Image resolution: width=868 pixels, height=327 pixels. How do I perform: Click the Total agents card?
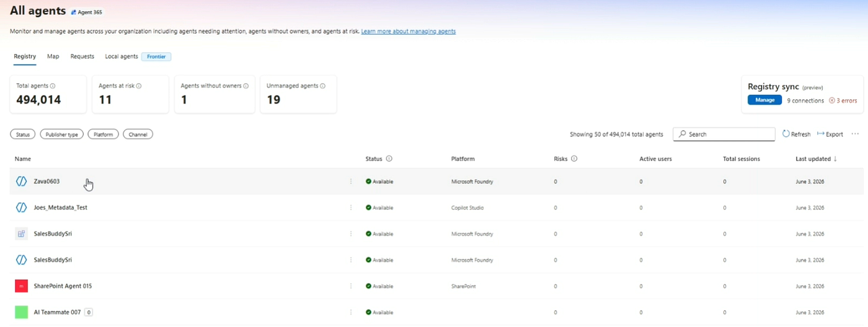point(48,94)
